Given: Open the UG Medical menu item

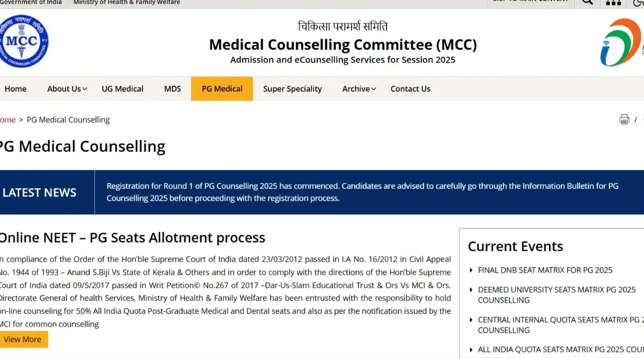Looking at the screenshot, I should tap(122, 89).
